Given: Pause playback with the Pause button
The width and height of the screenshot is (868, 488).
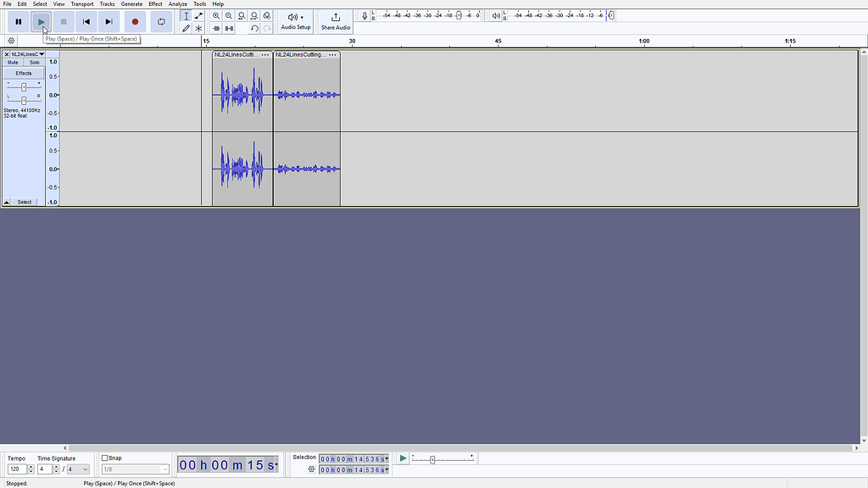Looking at the screenshot, I should (19, 21).
